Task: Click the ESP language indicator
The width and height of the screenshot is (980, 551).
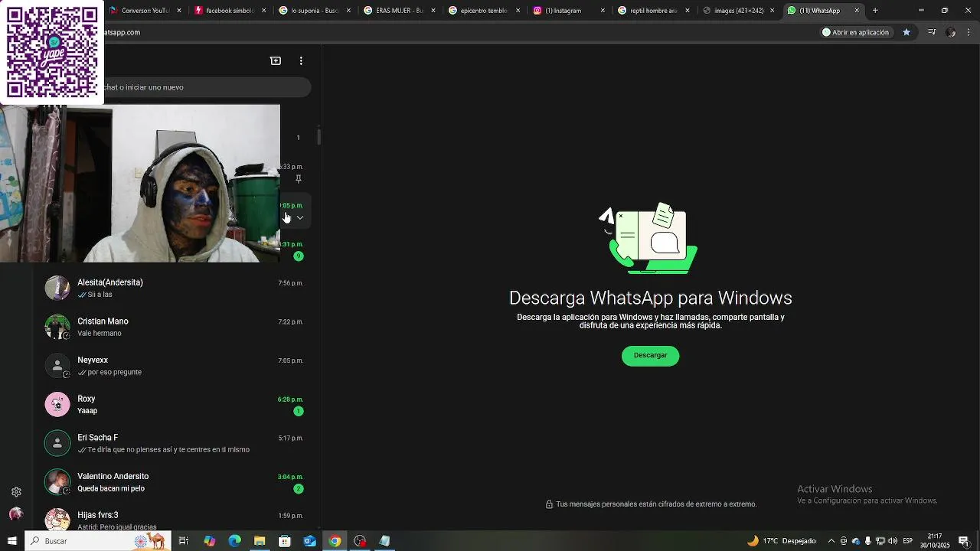Action: (908, 541)
